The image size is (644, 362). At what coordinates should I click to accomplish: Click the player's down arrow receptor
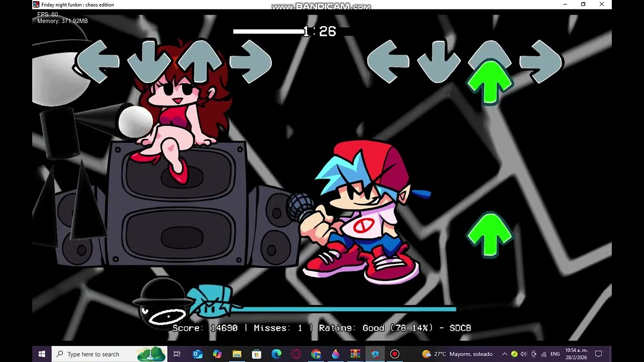pyautogui.click(x=439, y=61)
